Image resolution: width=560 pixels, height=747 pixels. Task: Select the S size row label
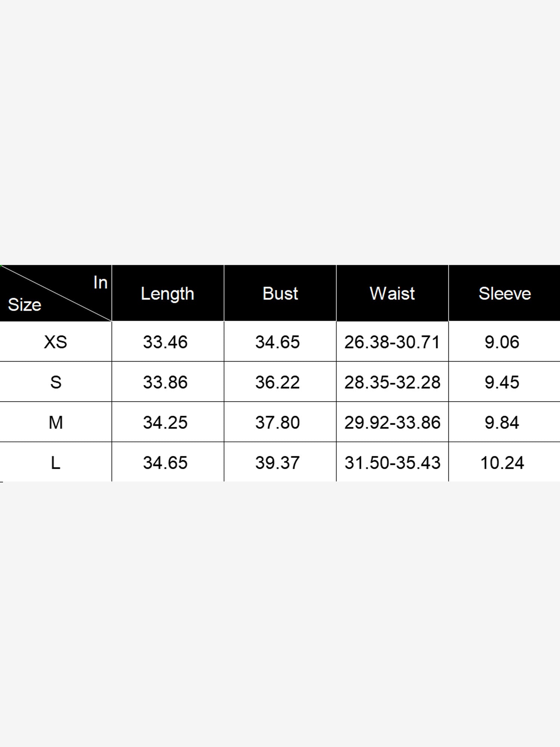click(56, 382)
